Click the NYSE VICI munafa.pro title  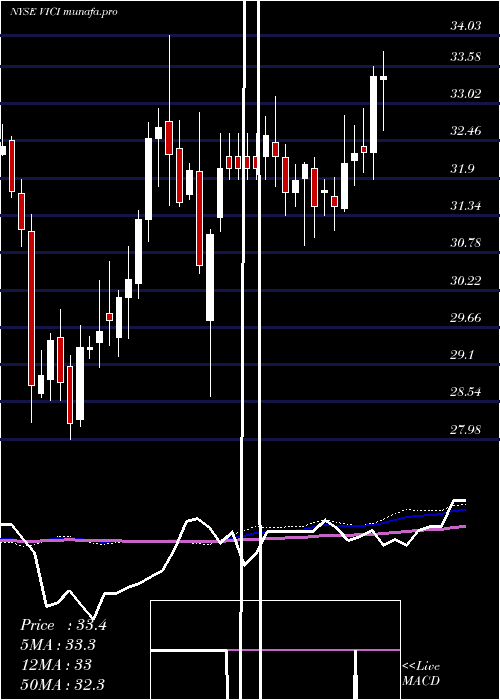click(64, 12)
